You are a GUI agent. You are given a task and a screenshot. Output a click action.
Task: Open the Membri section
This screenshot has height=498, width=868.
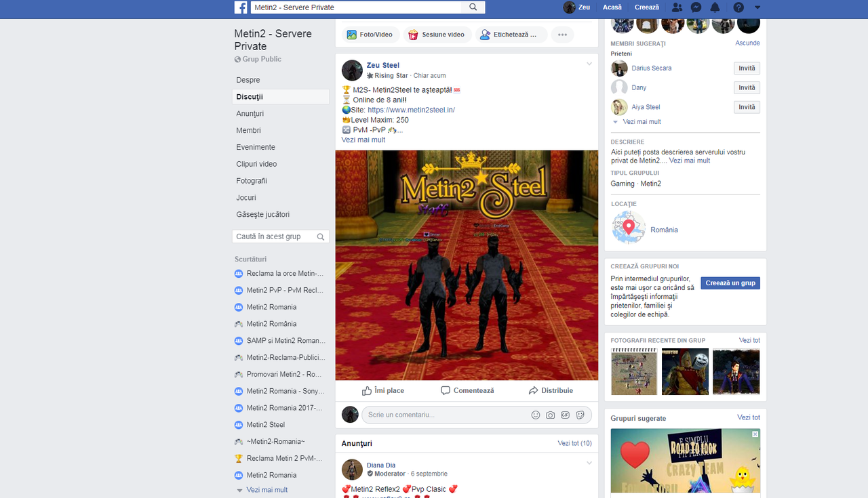point(280,130)
